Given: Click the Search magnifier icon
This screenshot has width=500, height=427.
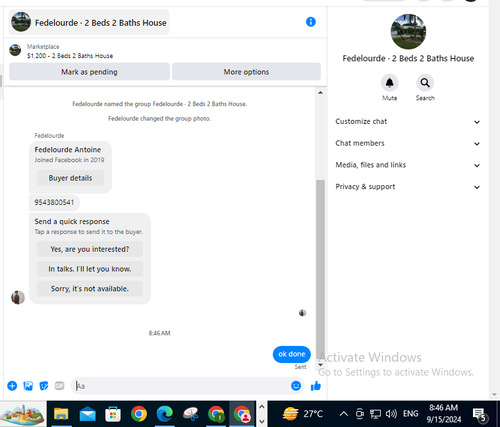Looking at the screenshot, I should 425,83.
